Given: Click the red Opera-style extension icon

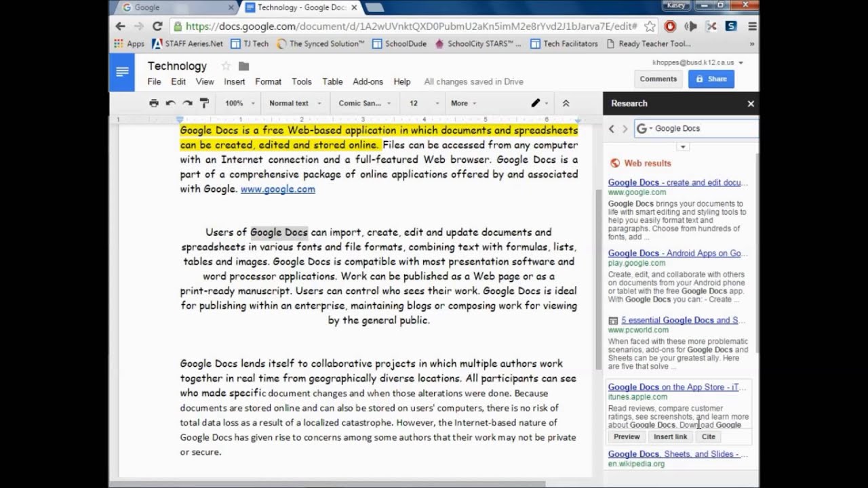Looking at the screenshot, I should [670, 26].
